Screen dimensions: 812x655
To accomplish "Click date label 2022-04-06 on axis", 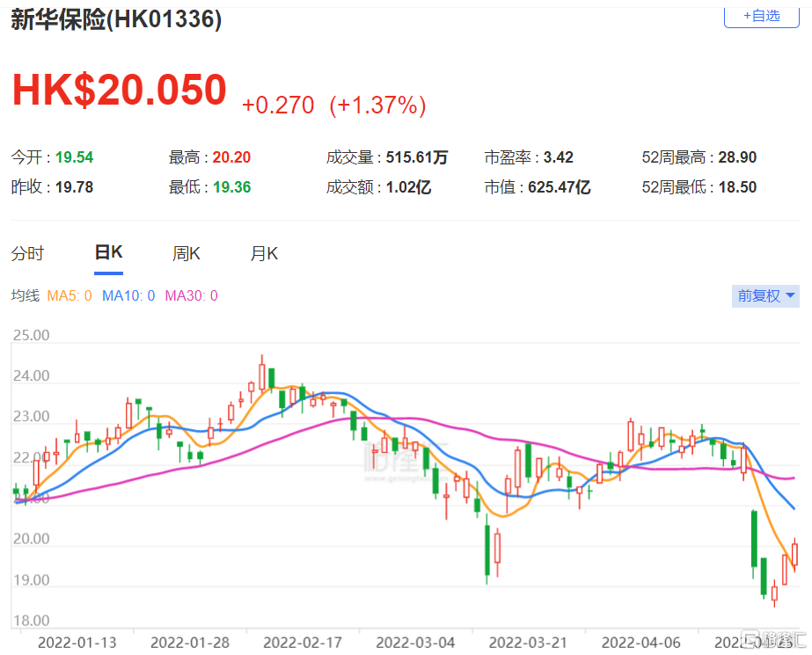I will 641,643.
